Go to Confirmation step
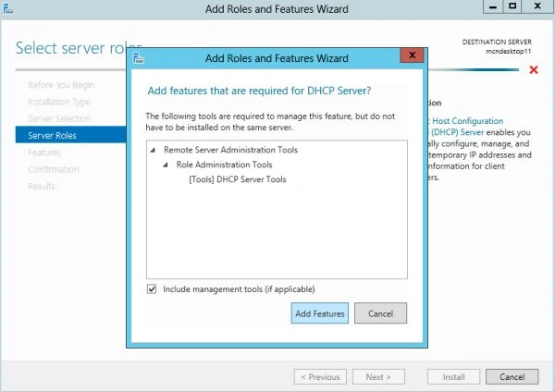The image size is (555, 392). [54, 169]
